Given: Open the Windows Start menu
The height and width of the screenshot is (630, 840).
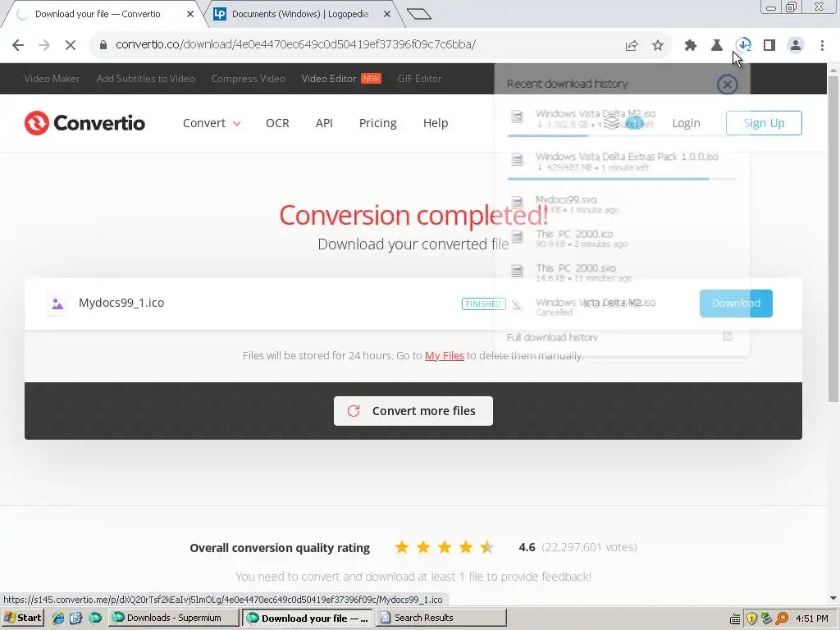Looking at the screenshot, I should tap(22, 618).
